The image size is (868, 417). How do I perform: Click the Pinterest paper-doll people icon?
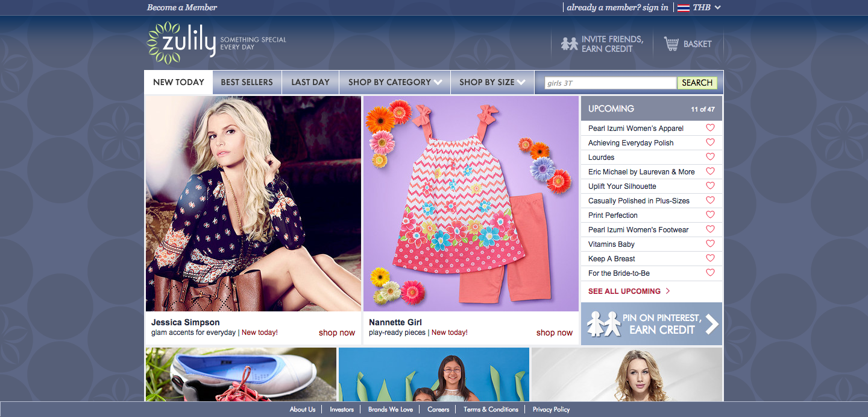(604, 323)
